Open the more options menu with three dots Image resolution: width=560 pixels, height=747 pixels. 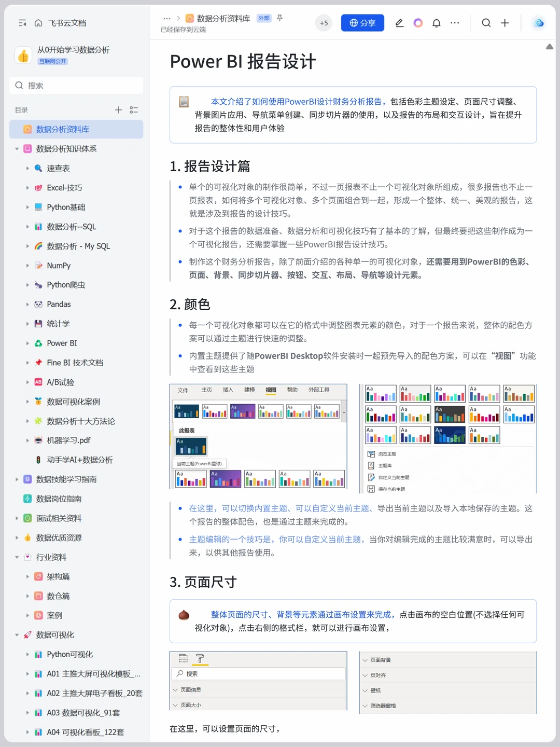[455, 23]
